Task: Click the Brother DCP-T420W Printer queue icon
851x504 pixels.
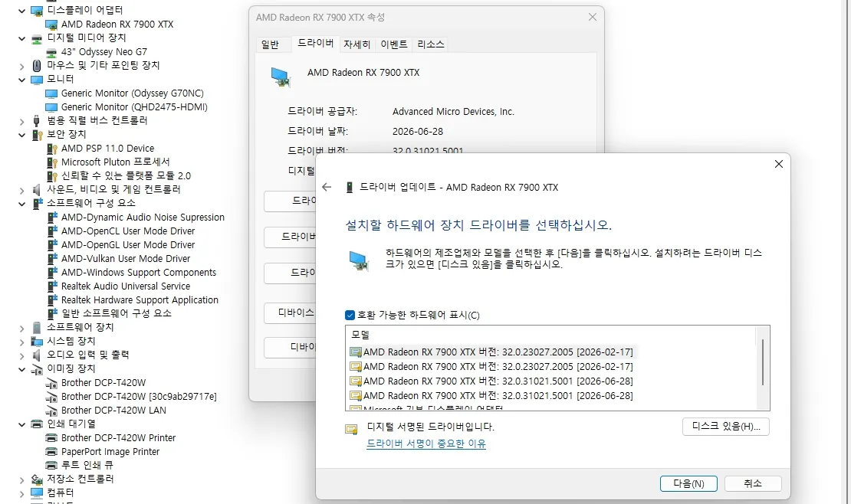Action: tap(51, 438)
